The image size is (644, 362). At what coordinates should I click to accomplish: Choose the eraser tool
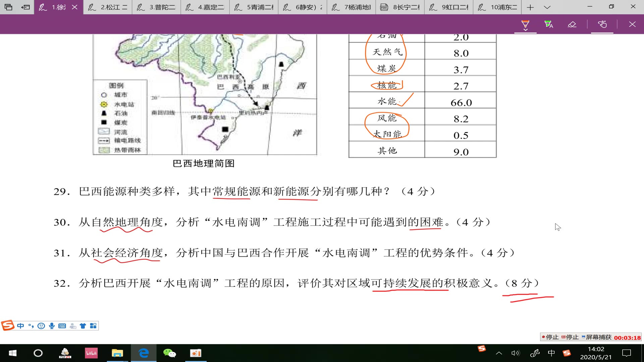click(572, 24)
